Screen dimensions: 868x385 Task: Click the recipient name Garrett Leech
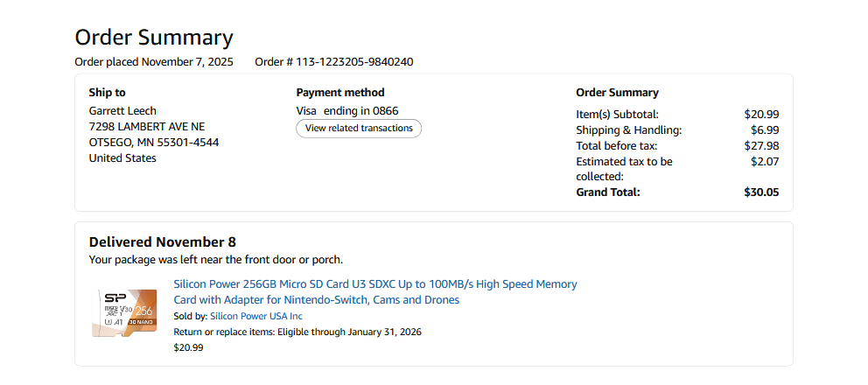122,111
